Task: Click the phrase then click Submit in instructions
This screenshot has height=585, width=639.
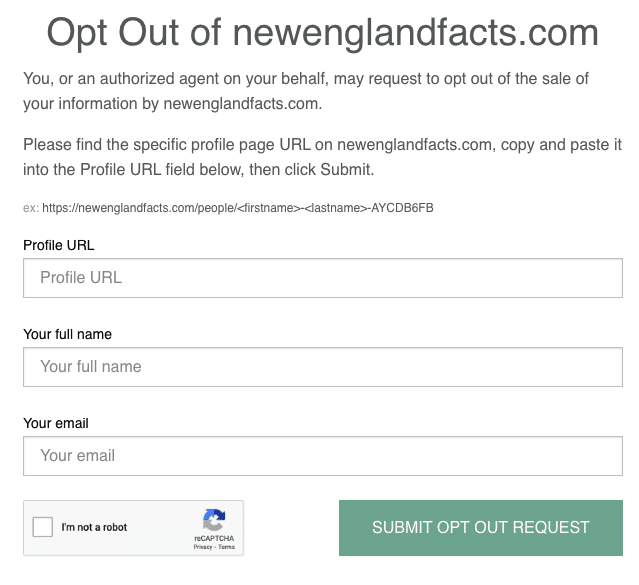Action: [311, 170]
